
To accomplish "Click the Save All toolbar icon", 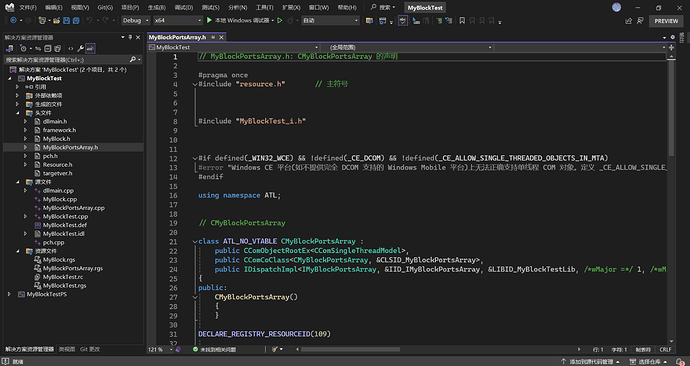I will [x=76, y=21].
